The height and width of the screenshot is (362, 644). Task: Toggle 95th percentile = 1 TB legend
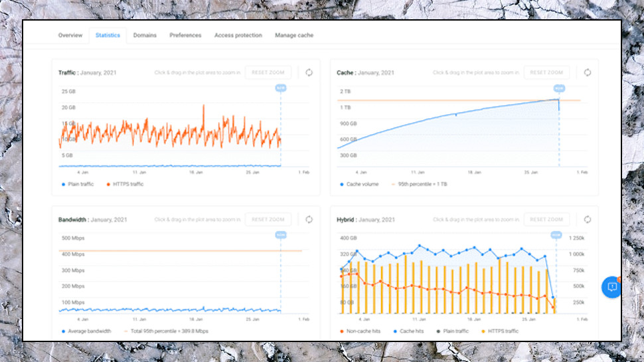tap(419, 184)
